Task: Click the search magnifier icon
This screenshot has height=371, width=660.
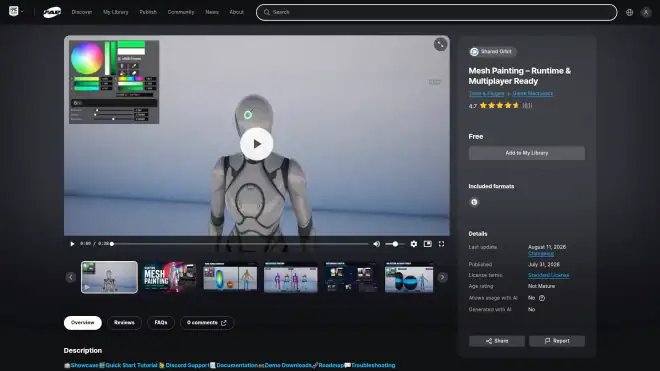Action: 266,12
